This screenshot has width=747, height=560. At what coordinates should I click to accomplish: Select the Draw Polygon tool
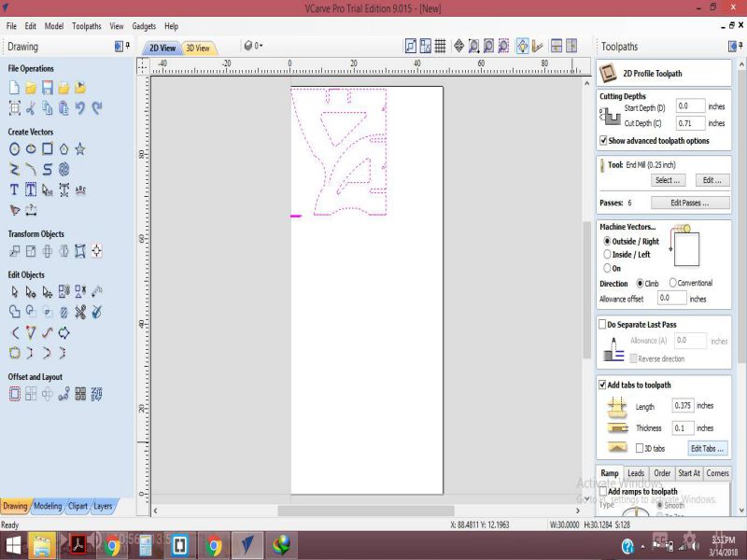(x=63, y=149)
